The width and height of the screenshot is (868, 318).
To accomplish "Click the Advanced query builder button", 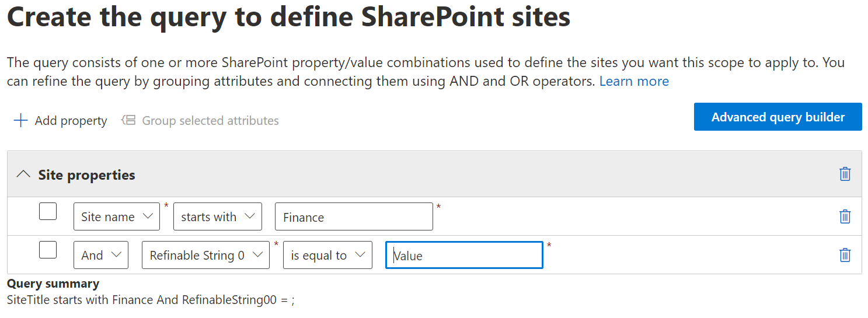I will pyautogui.click(x=778, y=117).
